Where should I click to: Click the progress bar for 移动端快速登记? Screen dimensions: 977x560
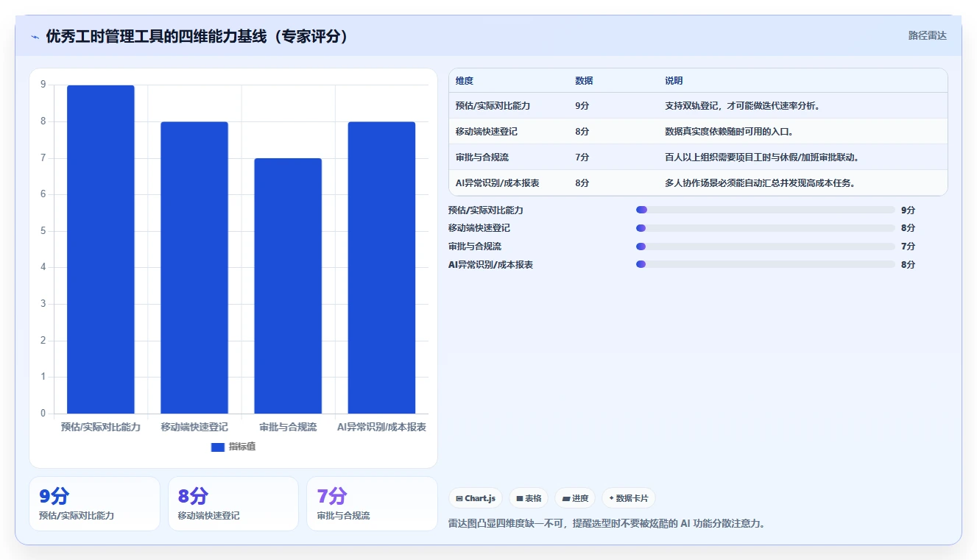click(x=766, y=228)
